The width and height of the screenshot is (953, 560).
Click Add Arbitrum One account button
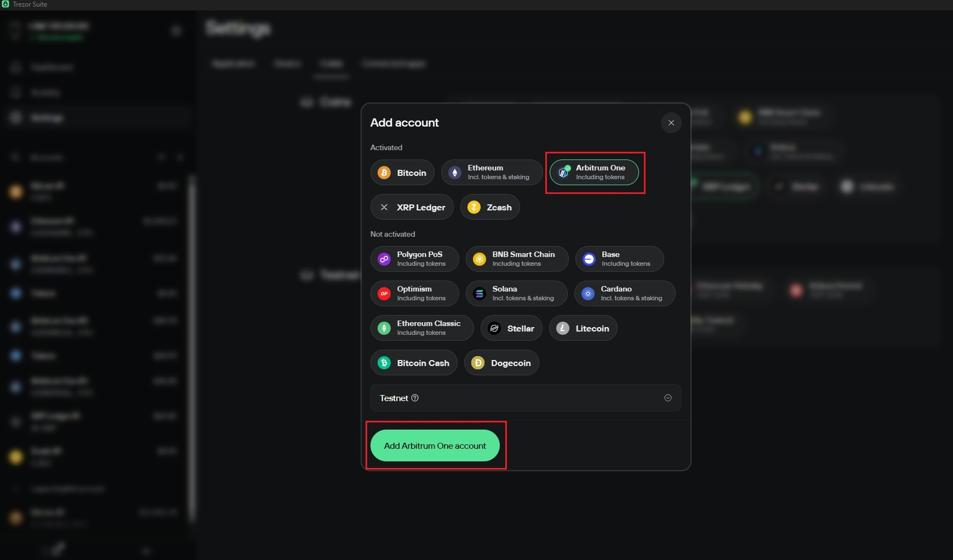coord(435,445)
